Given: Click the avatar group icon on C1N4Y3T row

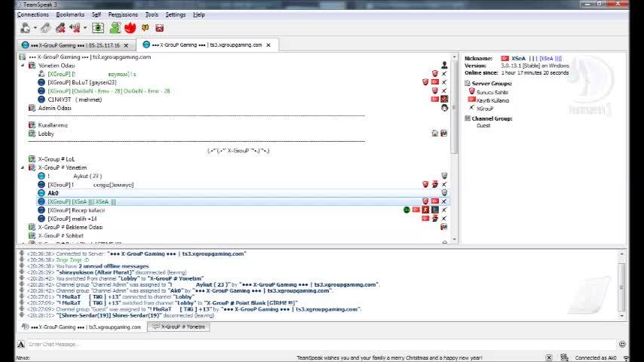Looking at the screenshot, I should 444,99.
